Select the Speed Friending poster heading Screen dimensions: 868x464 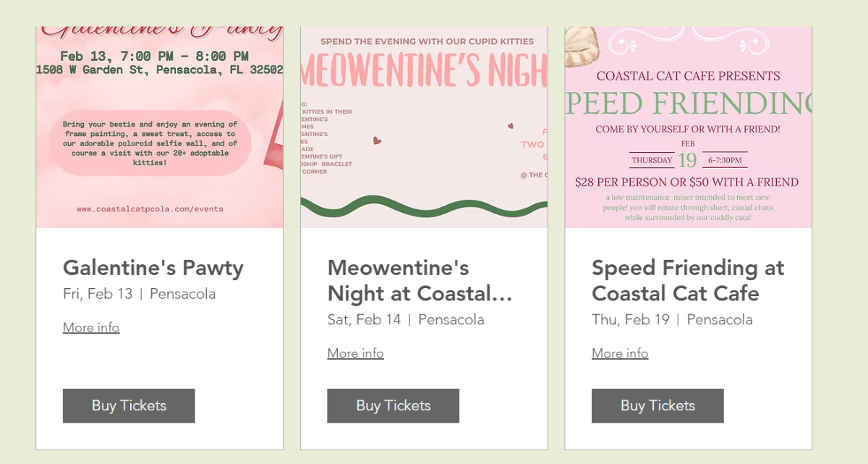click(688, 104)
